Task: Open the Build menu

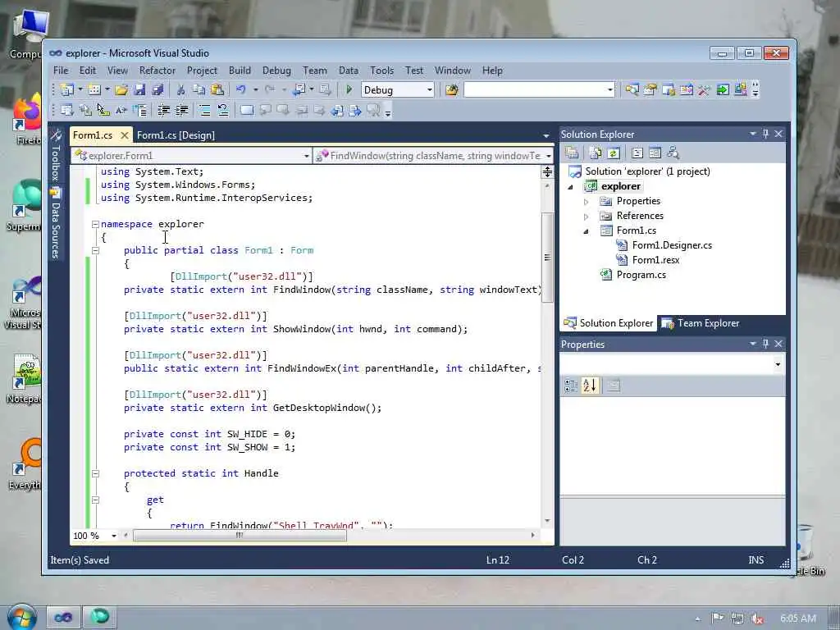Action: [240, 71]
